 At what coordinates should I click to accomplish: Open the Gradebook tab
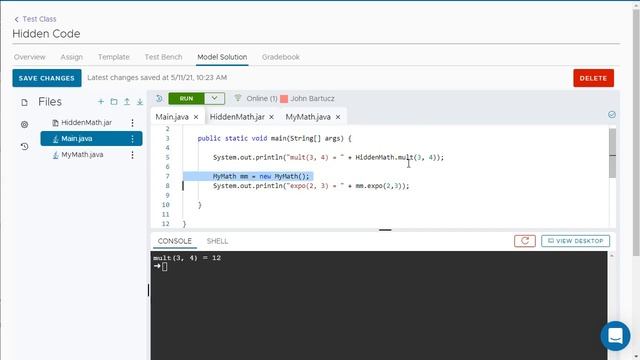pos(281,57)
